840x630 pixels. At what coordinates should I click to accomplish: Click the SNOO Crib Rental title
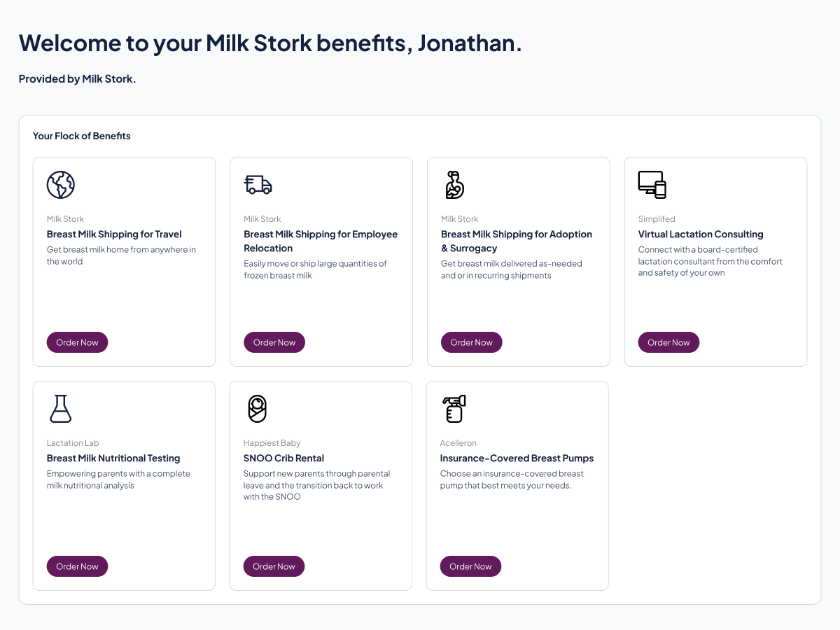point(283,458)
